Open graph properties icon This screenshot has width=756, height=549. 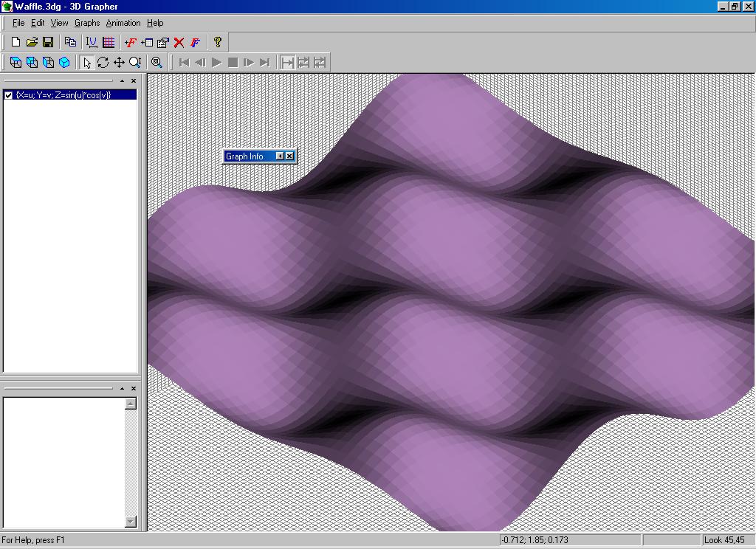click(x=163, y=42)
